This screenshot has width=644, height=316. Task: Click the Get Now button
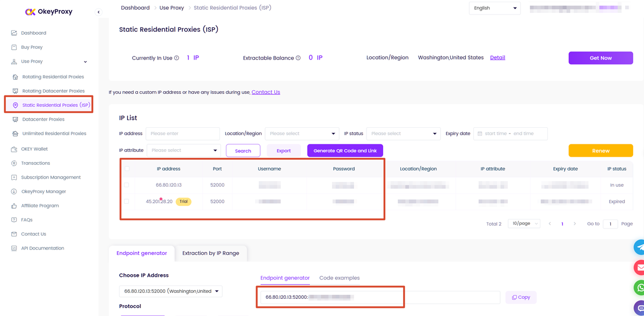click(x=601, y=58)
